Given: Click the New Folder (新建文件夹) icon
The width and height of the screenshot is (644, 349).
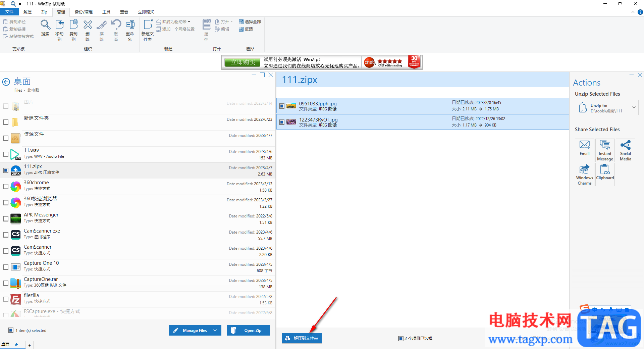Looking at the screenshot, I should click(x=148, y=30).
